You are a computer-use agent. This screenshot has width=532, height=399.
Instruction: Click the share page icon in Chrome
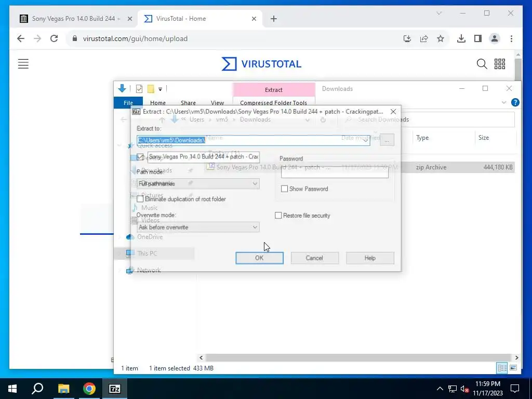click(424, 38)
